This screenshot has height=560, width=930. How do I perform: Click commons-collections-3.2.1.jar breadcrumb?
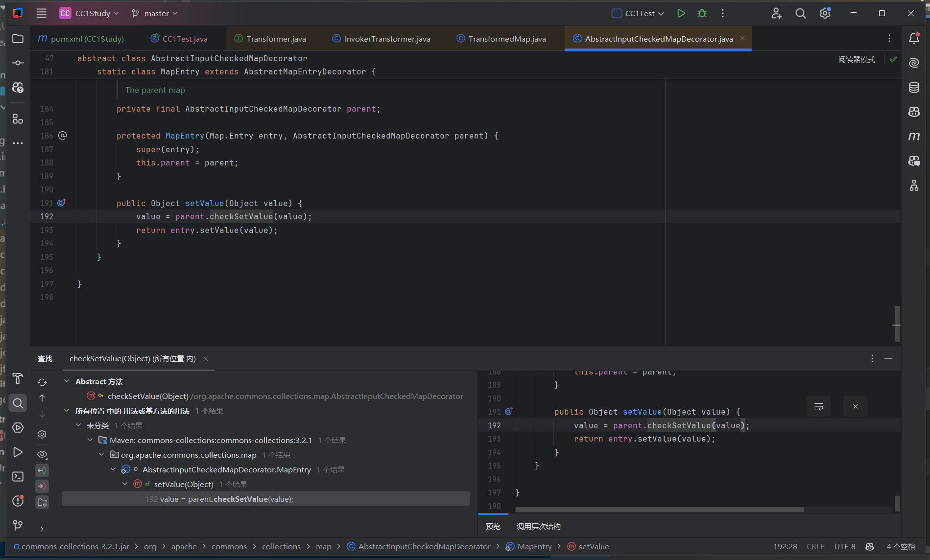pos(72,546)
